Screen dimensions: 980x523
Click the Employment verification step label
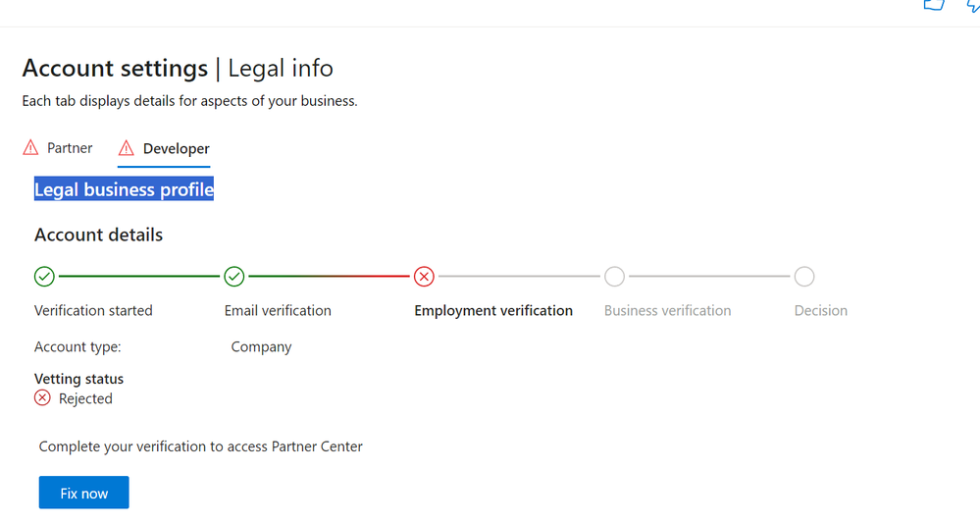(x=493, y=310)
